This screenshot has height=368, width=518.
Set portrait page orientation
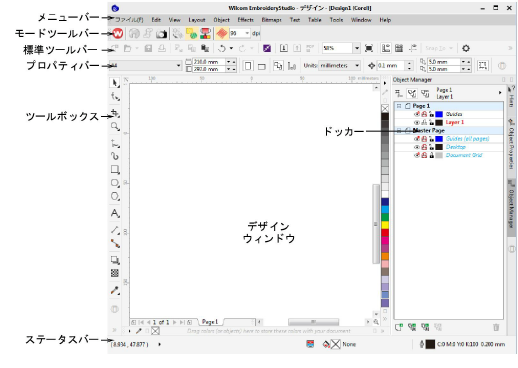pyautogui.click(x=248, y=66)
